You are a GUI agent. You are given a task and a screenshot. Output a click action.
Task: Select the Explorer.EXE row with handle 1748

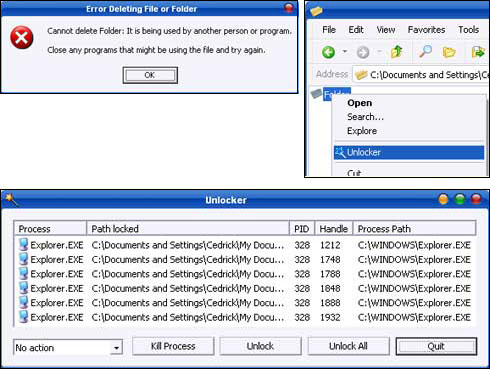(245, 259)
